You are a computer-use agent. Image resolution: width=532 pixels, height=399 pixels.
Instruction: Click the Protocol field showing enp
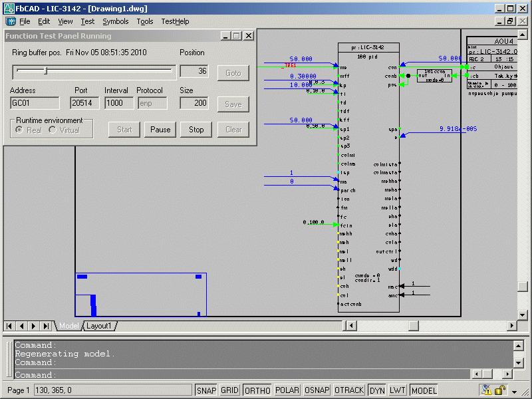(x=152, y=103)
